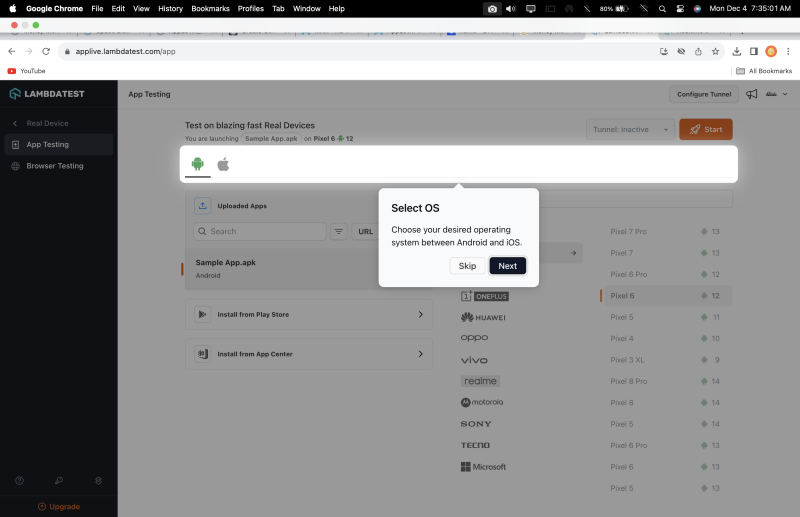The width and height of the screenshot is (800, 517).
Task: Click Next in Select OS popup
Action: click(x=507, y=266)
